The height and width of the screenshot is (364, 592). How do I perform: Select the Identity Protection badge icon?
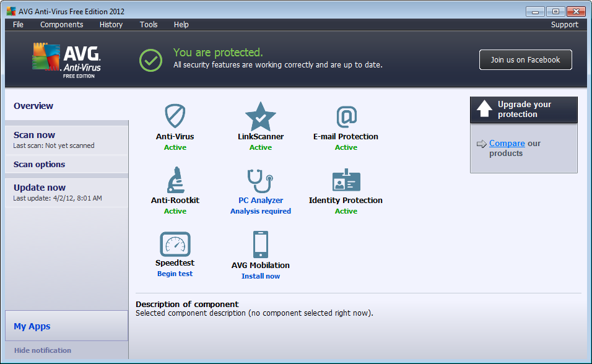click(346, 180)
